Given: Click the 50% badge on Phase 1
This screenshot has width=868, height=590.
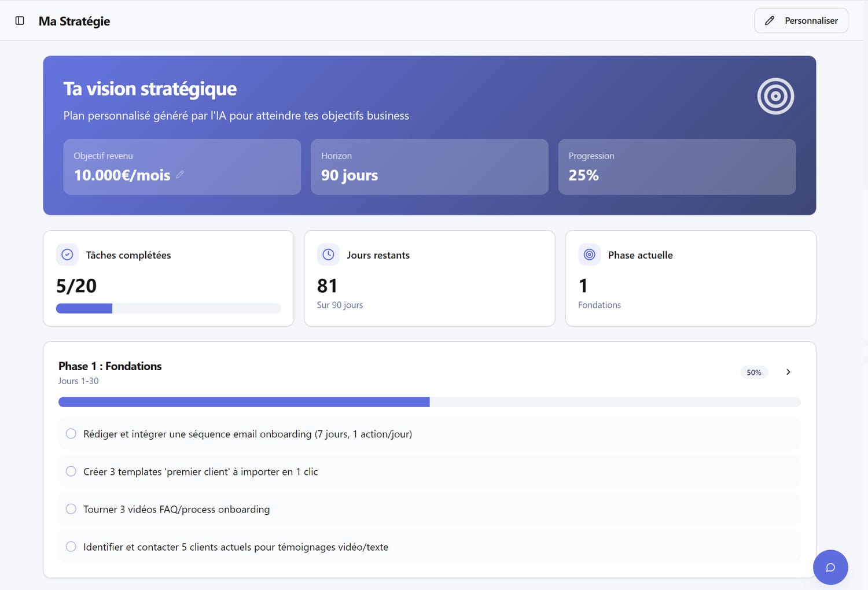Looking at the screenshot, I should click(753, 373).
